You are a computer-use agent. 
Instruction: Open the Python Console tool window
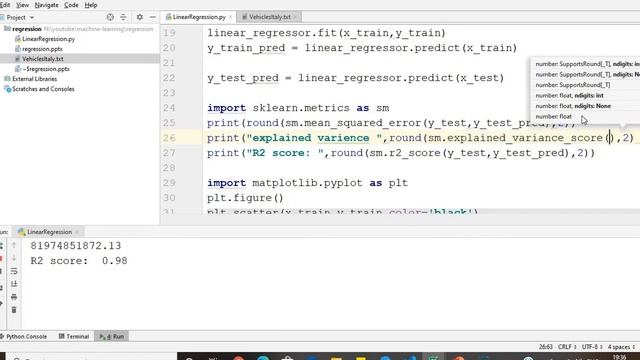click(23, 336)
